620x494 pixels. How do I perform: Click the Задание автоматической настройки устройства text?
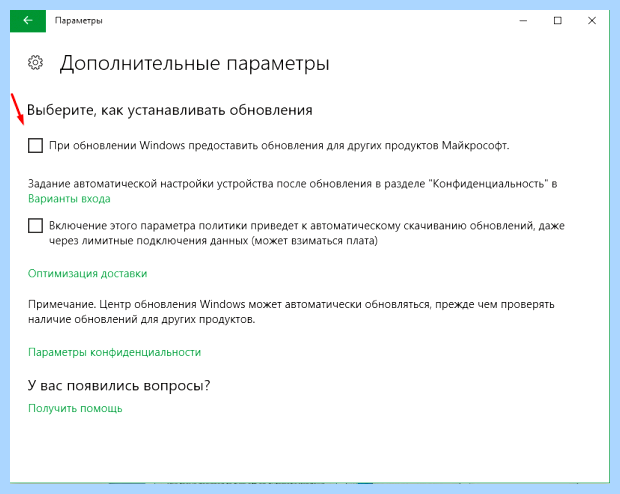(293, 184)
